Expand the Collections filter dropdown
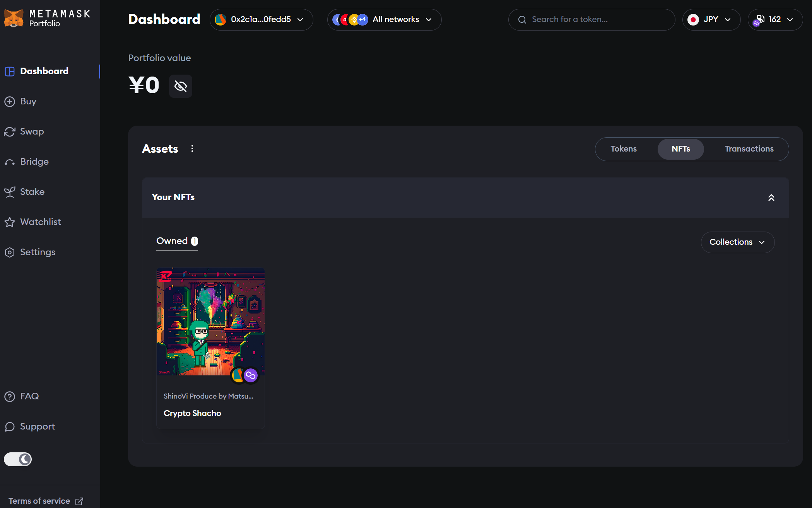 coord(737,242)
